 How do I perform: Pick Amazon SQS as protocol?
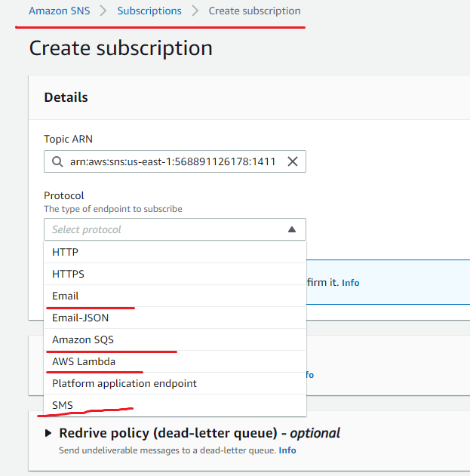point(175,339)
